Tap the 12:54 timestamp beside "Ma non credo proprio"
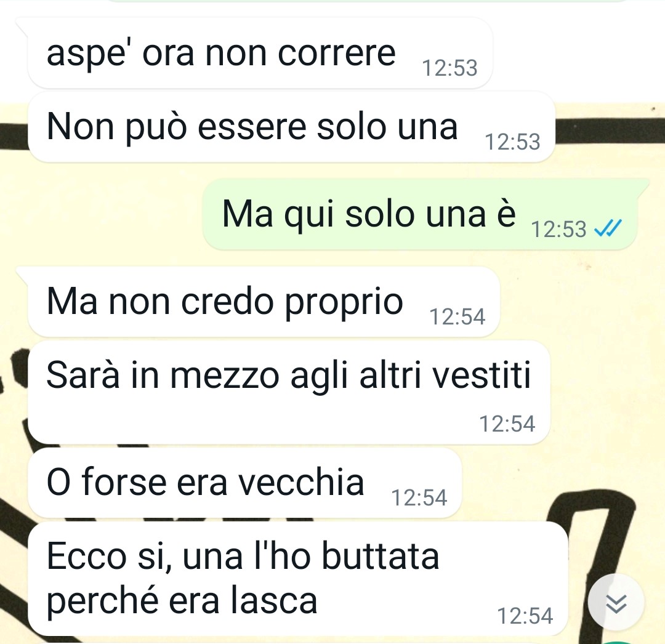Screen dimensions: 665x644 pyautogui.click(x=457, y=316)
